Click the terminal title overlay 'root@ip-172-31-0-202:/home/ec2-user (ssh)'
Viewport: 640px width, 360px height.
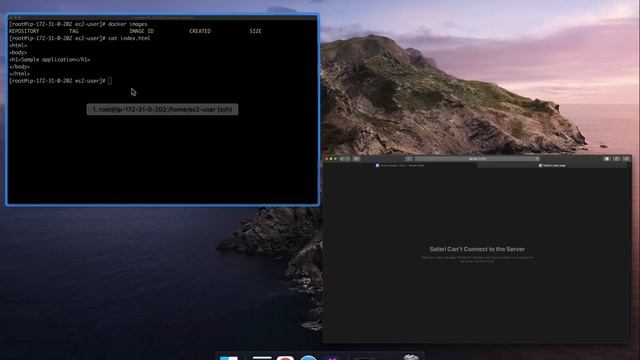pos(162,109)
